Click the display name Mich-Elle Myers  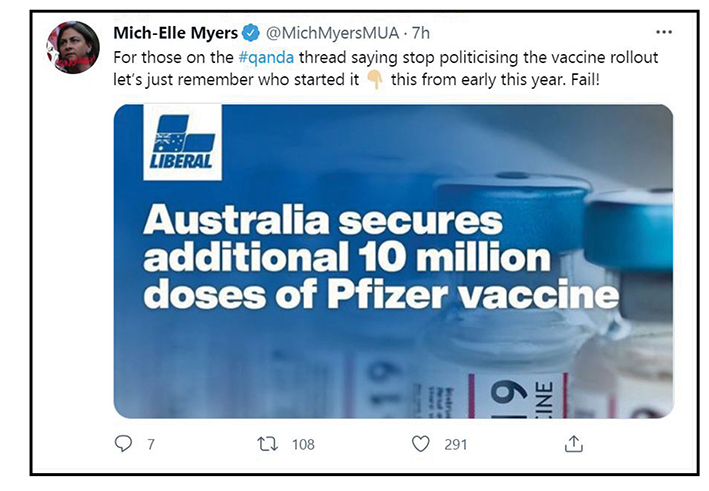click(176, 33)
